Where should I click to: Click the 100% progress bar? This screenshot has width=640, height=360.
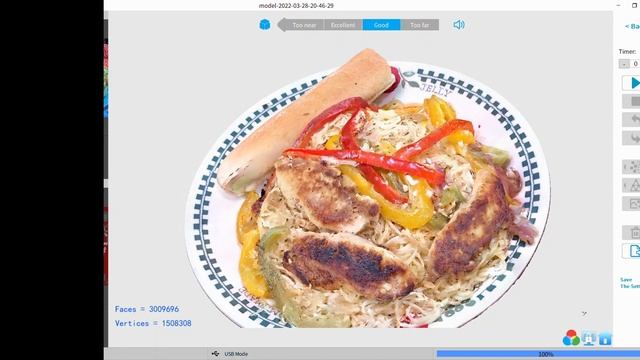[x=538, y=354]
